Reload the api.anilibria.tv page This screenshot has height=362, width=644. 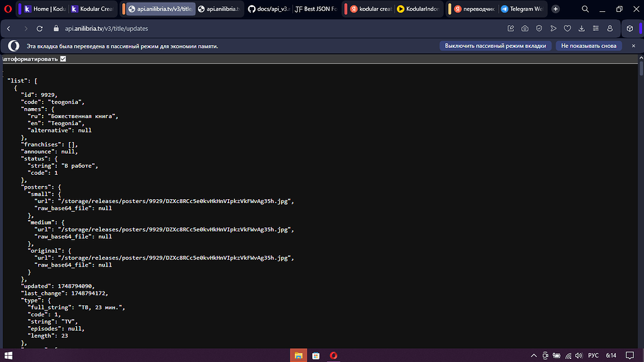[39, 28]
